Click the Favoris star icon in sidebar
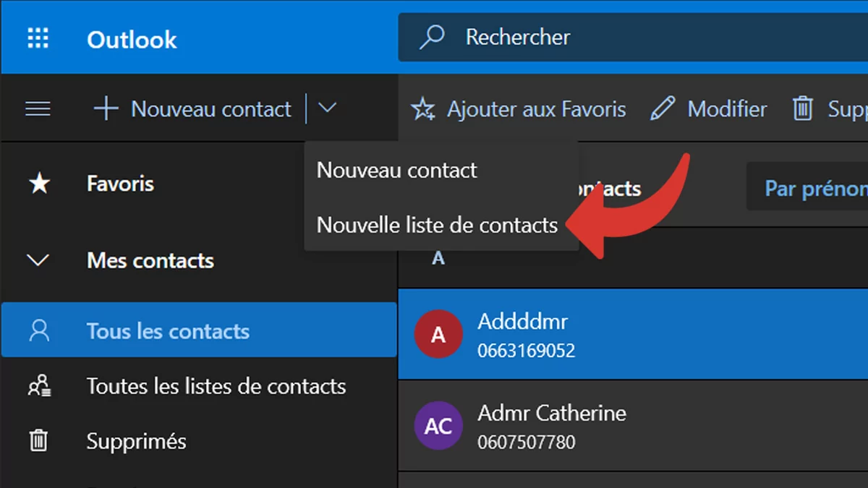The image size is (868, 488). (x=38, y=184)
